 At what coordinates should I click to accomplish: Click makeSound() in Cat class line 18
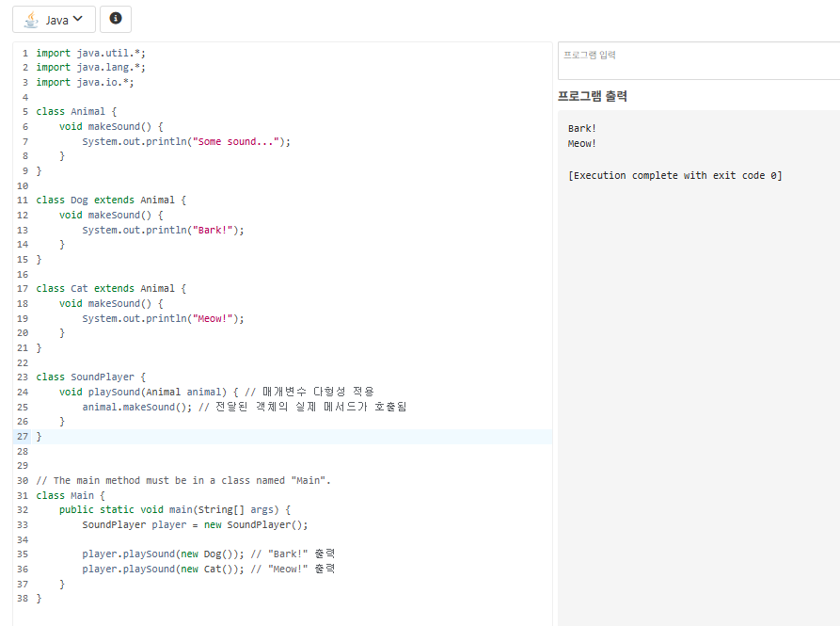pyautogui.click(x=119, y=303)
